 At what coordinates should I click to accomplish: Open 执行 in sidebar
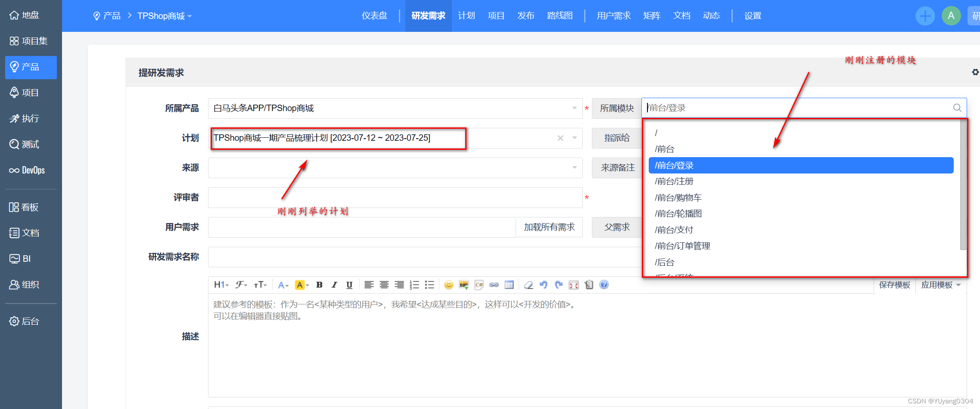tap(31, 119)
